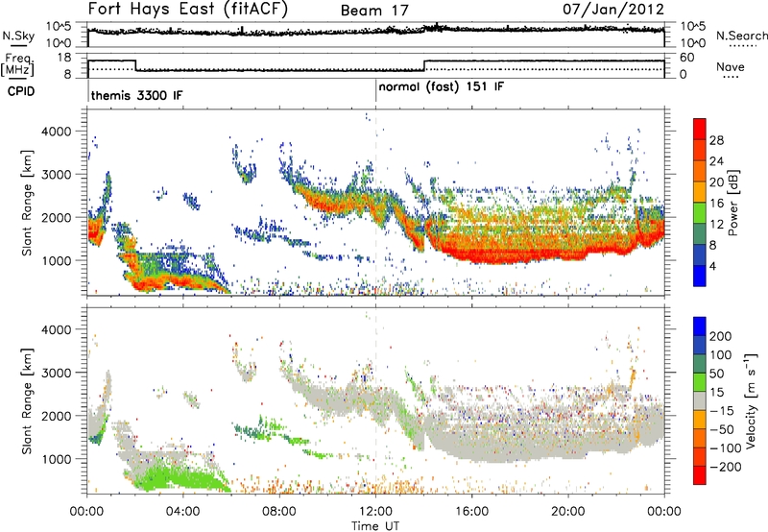Click the 'Power [dB]' colorbar title
The height and width of the screenshot is (532, 768).
(732, 203)
